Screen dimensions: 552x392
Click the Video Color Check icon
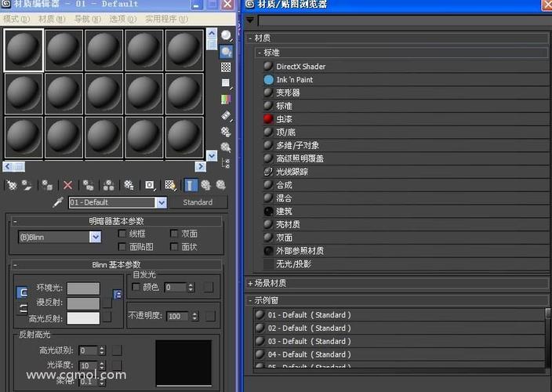pyautogui.click(x=226, y=100)
